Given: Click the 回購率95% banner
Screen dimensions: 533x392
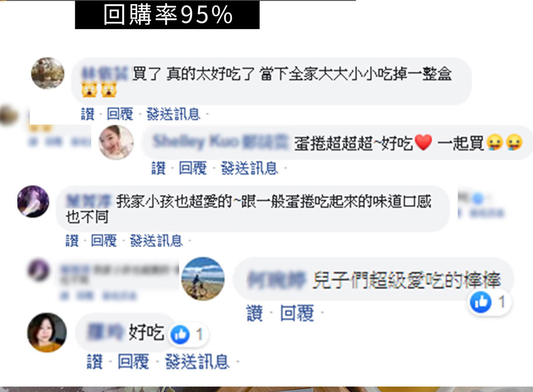Looking at the screenshot, I should coord(167,15).
